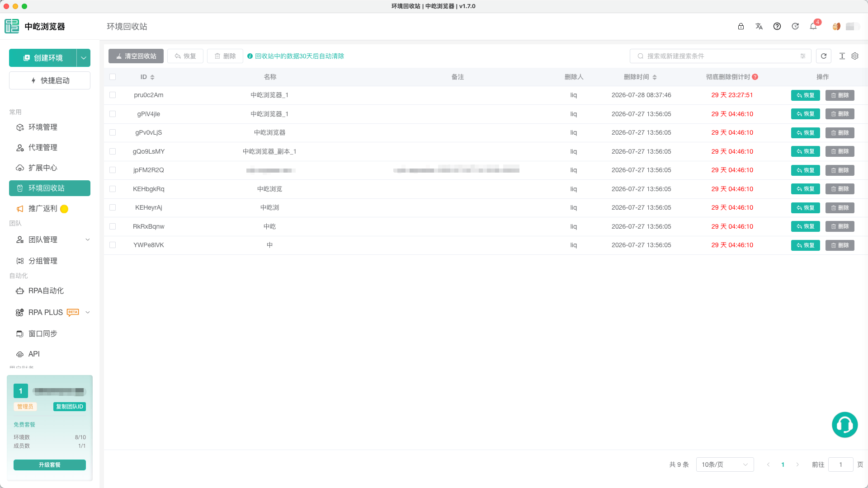The image size is (868, 488).
Task: Open the customer support headset chat
Action: [844, 425]
